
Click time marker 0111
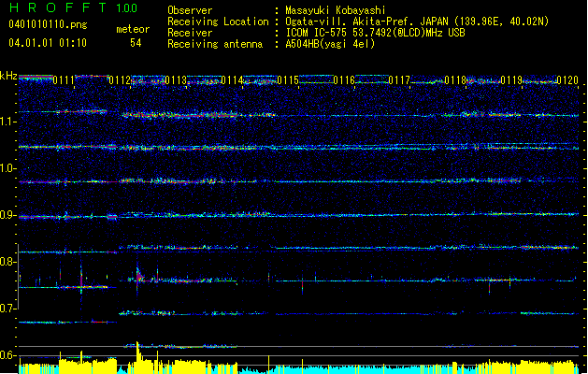pos(64,80)
